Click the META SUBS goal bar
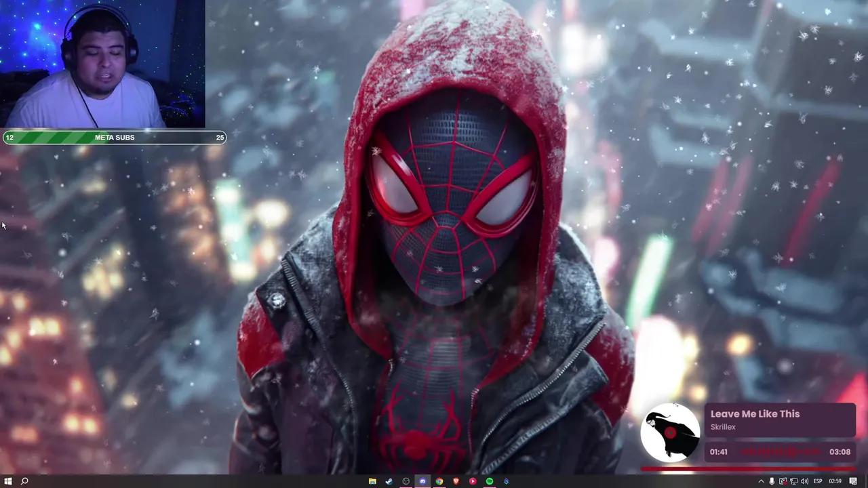Screen dimensions: 868x488 click(115, 138)
